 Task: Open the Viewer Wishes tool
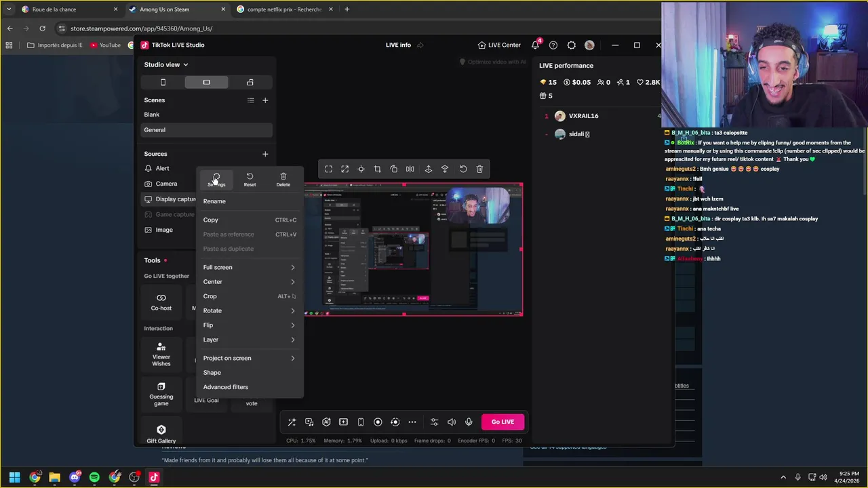coord(161,354)
